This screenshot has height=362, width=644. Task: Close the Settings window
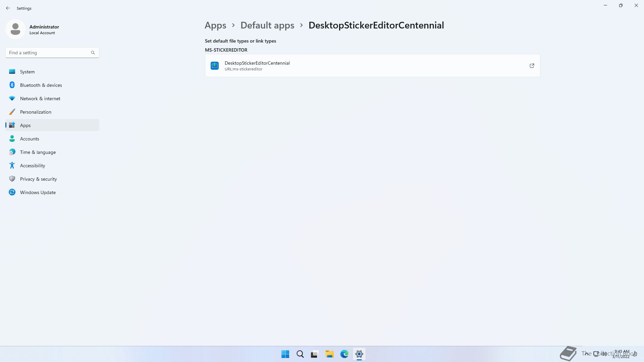[x=636, y=5]
